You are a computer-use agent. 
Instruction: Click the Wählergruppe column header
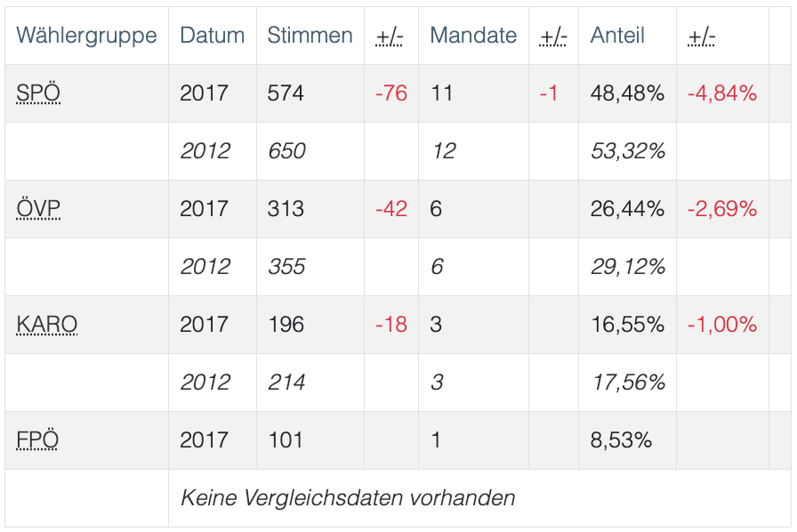point(86,36)
